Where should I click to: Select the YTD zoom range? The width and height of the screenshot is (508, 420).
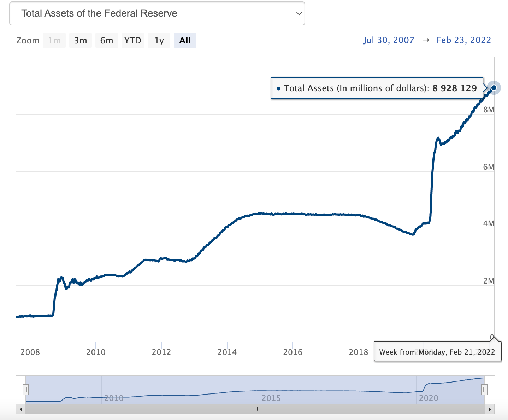[133, 40]
